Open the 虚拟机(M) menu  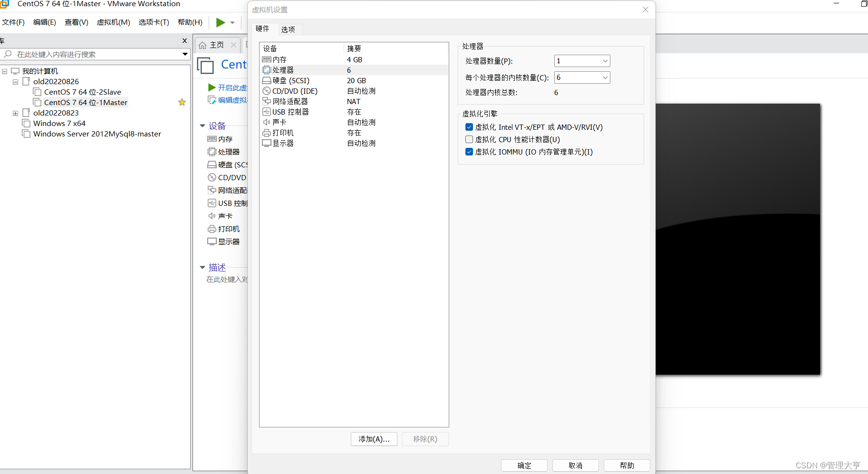113,22
